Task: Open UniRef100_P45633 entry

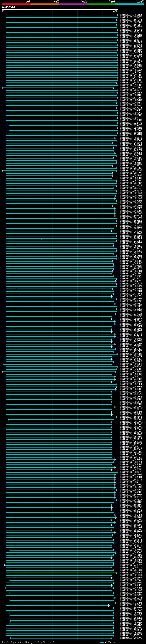Action: pos(131,83)
